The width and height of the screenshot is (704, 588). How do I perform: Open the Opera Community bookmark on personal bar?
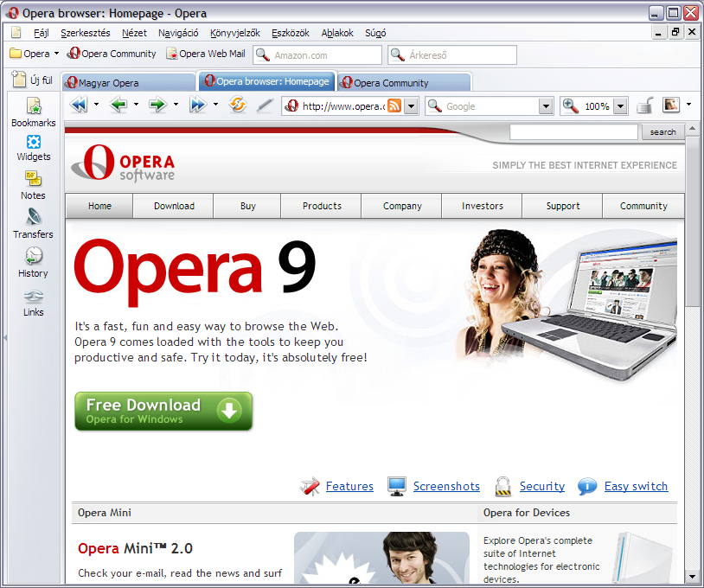[x=112, y=54]
